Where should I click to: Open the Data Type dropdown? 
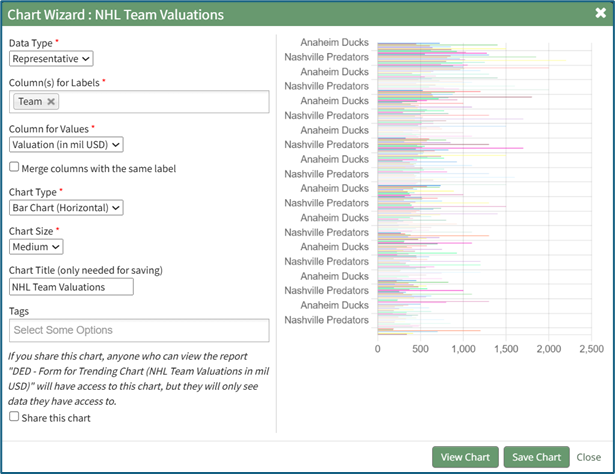(51, 59)
